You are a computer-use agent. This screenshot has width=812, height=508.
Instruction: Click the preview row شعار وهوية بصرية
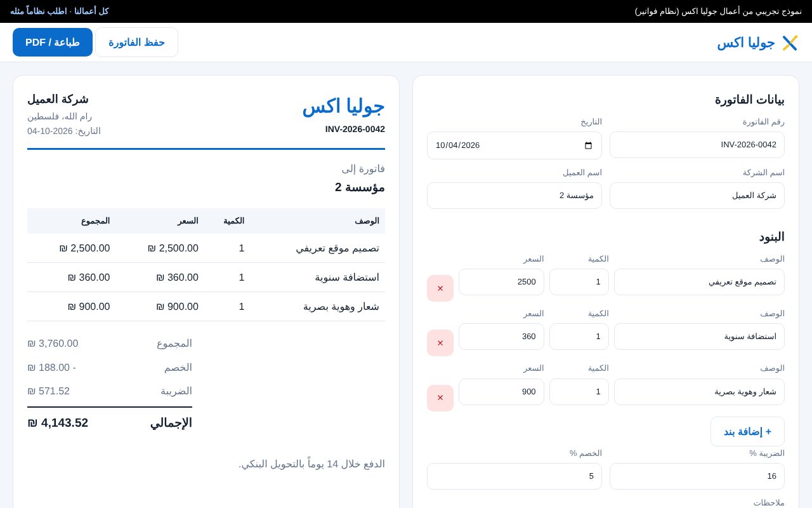pos(206,307)
